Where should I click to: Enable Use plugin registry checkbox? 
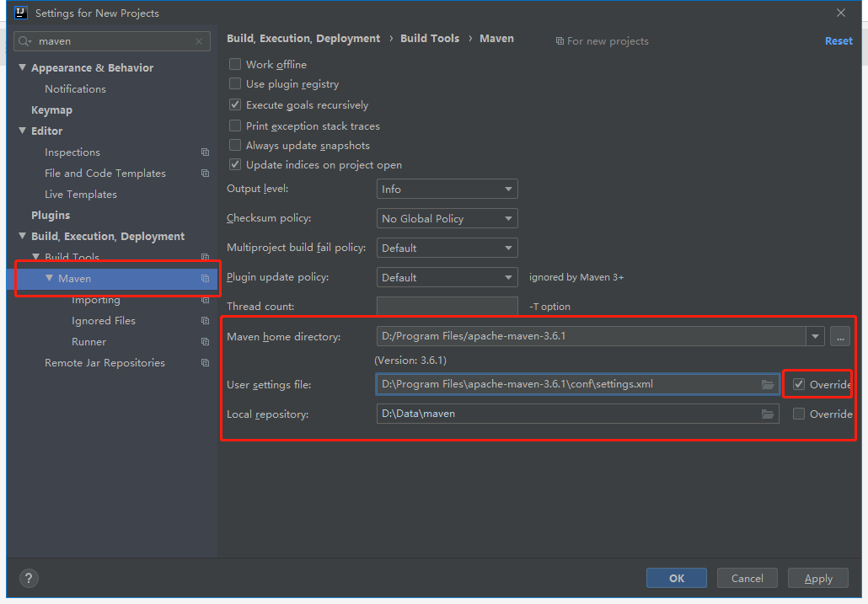coord(235,83)
